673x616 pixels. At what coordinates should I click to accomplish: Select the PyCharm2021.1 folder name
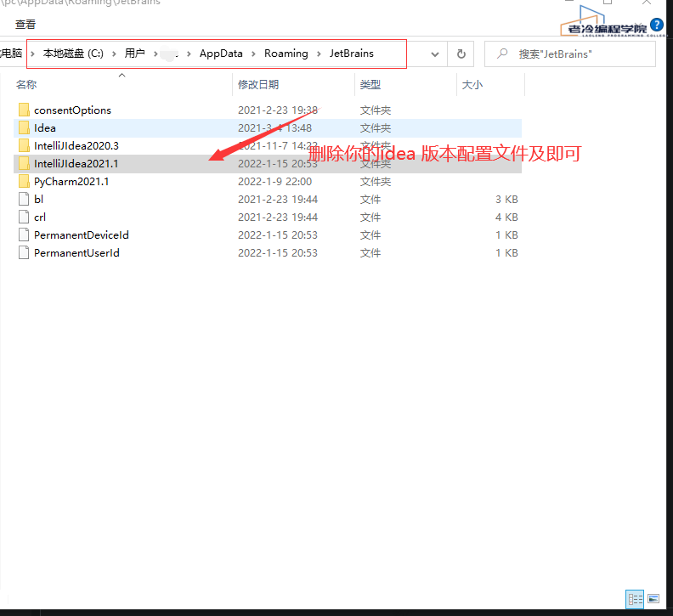(x=71, y=182)
